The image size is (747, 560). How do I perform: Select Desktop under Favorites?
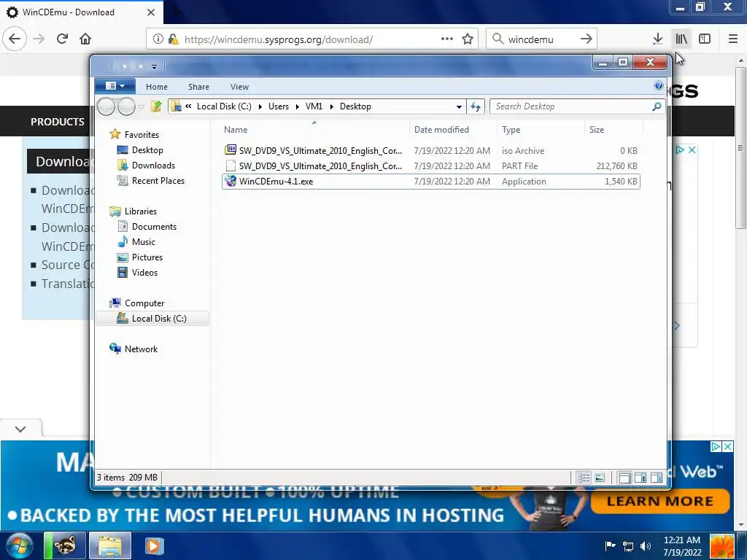coord(147,150)
